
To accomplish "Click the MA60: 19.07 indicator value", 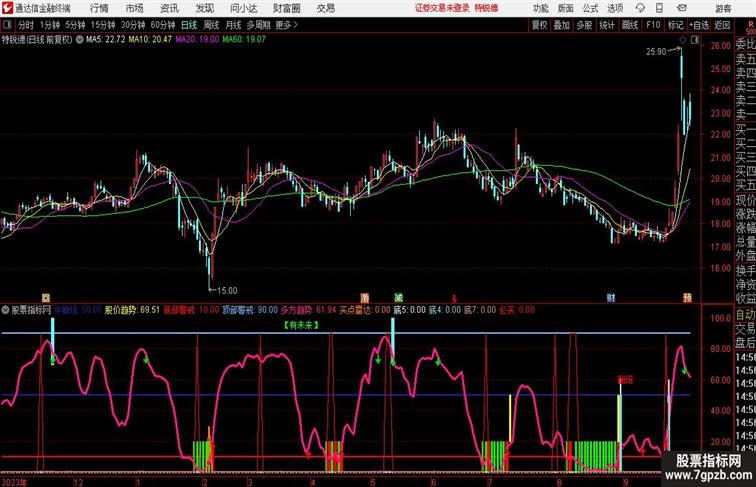I will click(244, 40).
